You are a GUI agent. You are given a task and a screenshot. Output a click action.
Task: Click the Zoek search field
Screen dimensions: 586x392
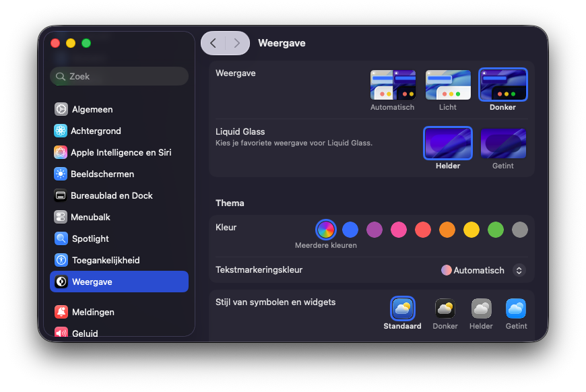[119, 77]
